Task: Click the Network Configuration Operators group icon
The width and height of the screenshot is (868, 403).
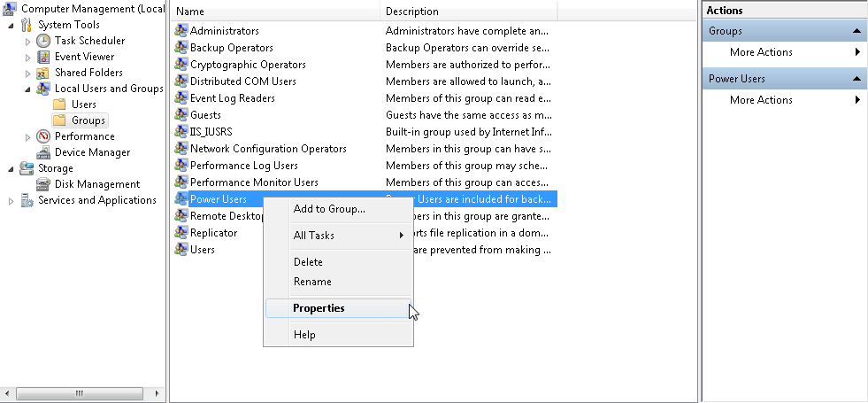Action: 181,148
